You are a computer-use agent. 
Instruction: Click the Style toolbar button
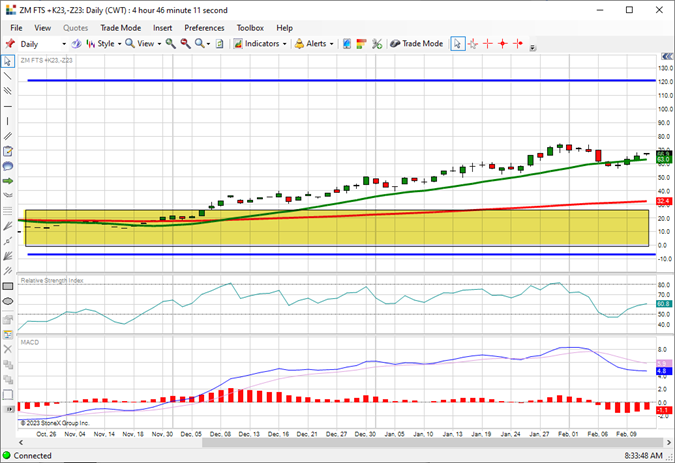click(103, 43)
